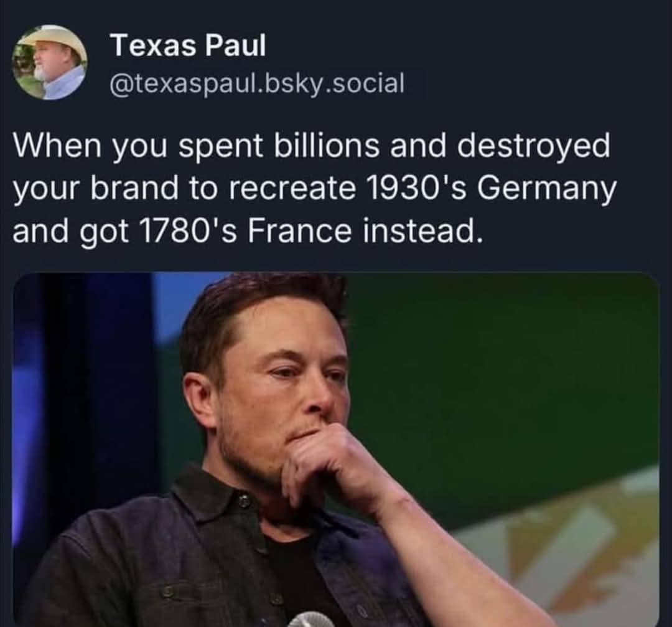
Task: Click the orange geometric pattern in the photo
Action: click(x=592, y=554)
